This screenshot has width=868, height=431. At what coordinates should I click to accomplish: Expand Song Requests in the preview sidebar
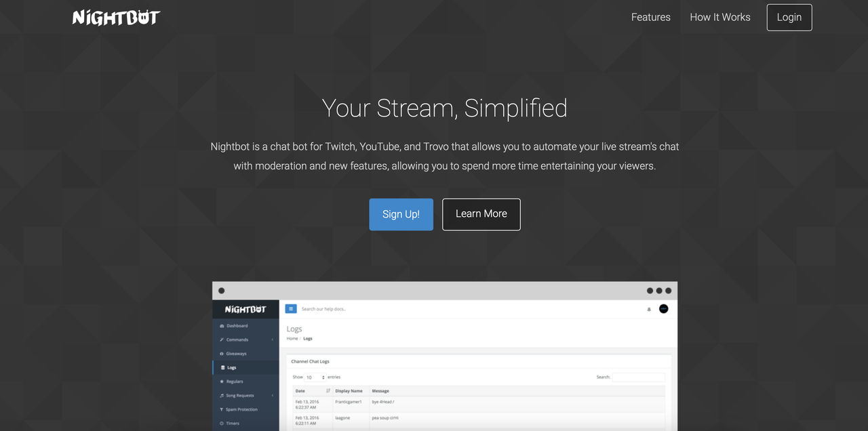coord(245,395)
